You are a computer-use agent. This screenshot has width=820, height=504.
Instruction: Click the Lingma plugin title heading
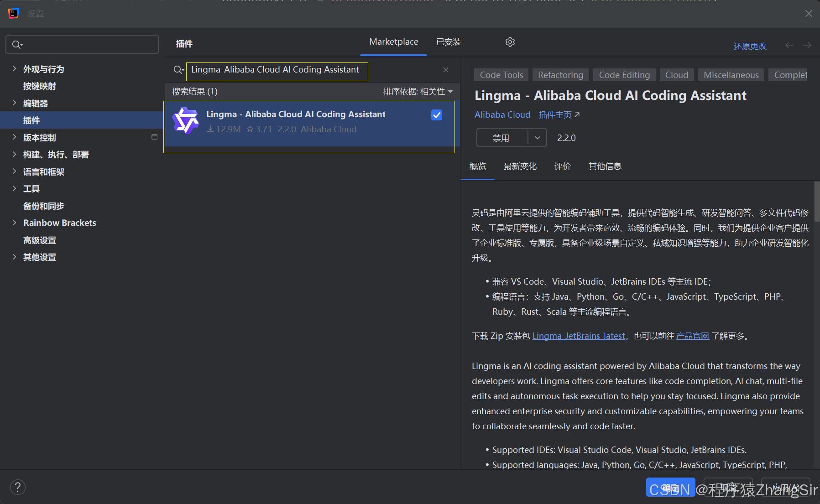(611, 95)
